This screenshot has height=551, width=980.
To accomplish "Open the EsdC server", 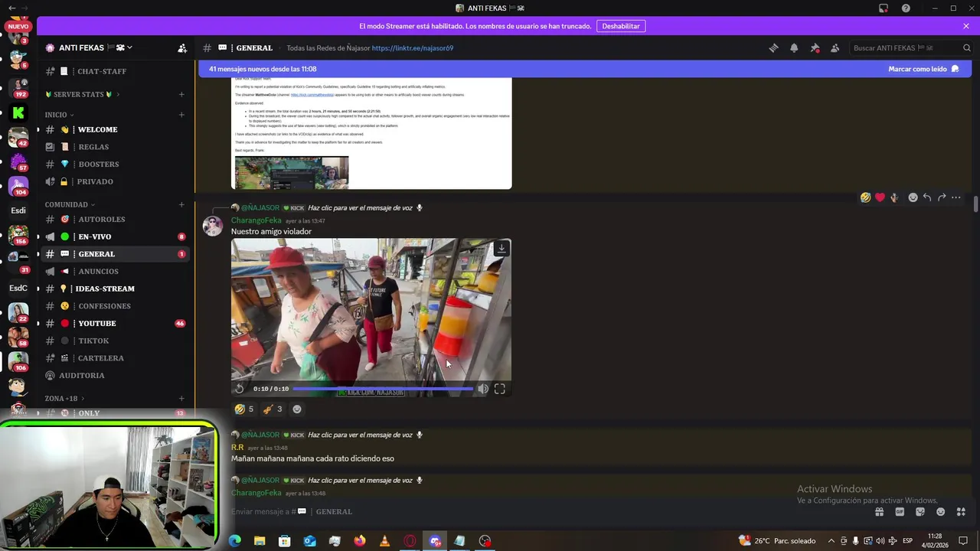I will pos(18,288).
